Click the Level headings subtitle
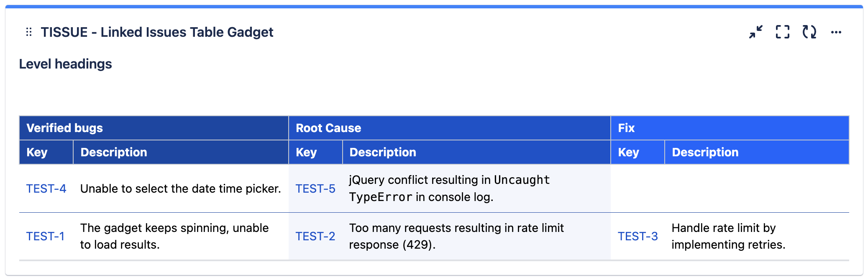Viewport: 868px width, 280px height. coord(65,64)
